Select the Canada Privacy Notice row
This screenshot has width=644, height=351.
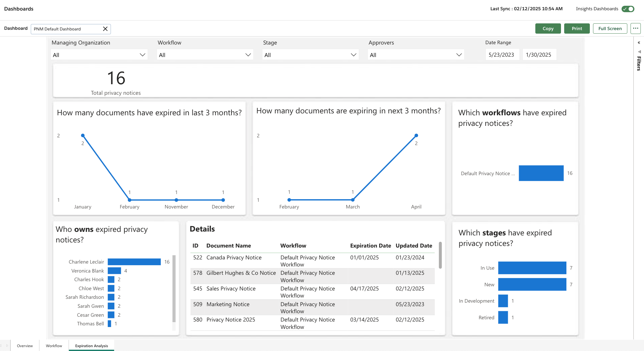[313, 261]
